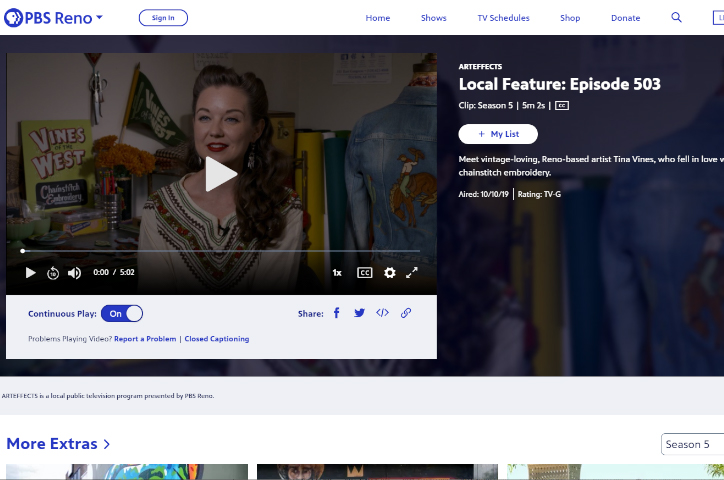Copy video link icon
The width and height of the screenshot is (724, 480).
pyautogui.click(x=406, y=313)
